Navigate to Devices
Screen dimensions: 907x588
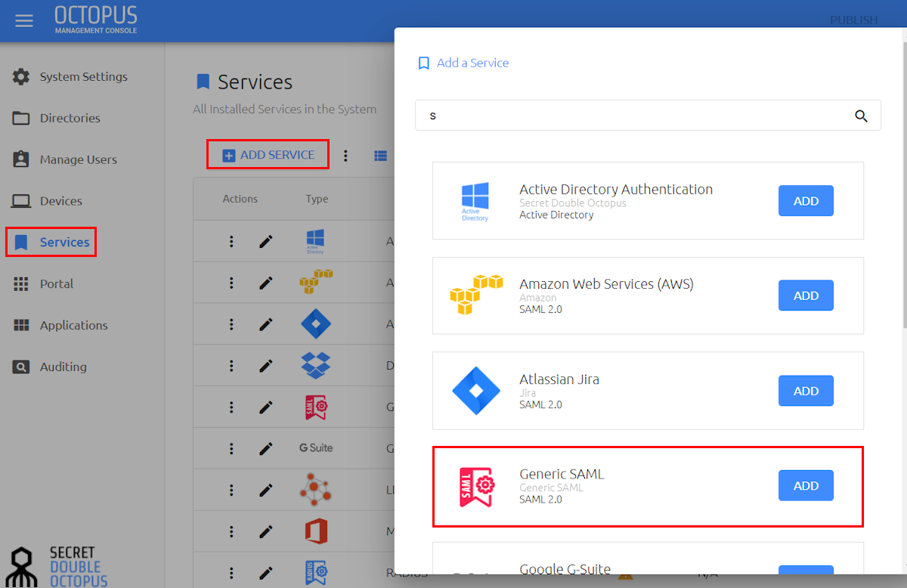pos(60,201)
